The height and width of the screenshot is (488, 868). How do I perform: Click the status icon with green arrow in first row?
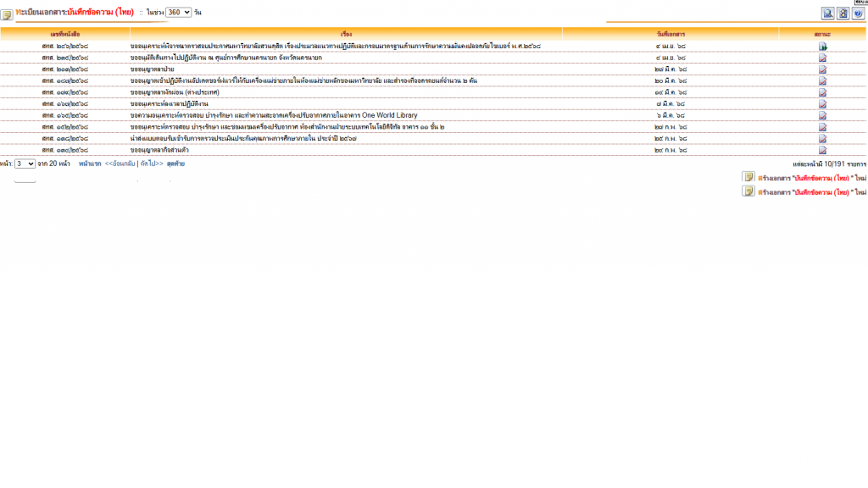coord(822,47)
